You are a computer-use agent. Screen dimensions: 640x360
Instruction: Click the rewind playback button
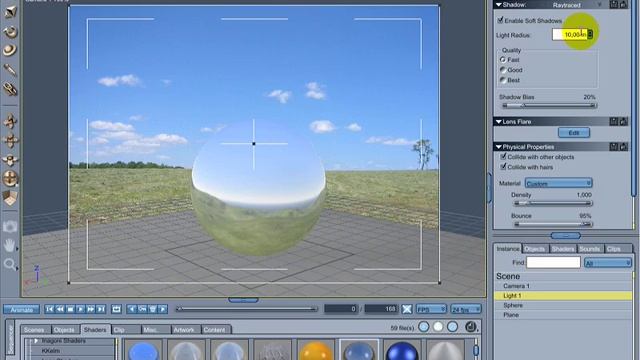click(60, 309)
